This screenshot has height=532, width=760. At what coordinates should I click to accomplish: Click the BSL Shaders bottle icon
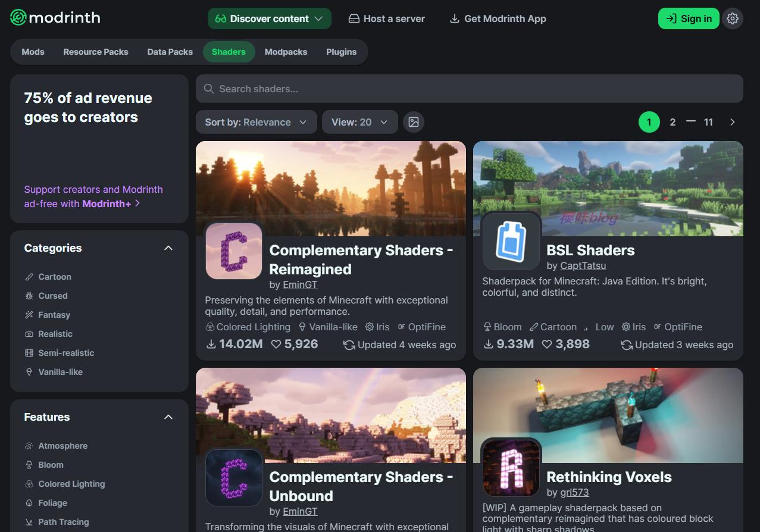coord(511,242)
